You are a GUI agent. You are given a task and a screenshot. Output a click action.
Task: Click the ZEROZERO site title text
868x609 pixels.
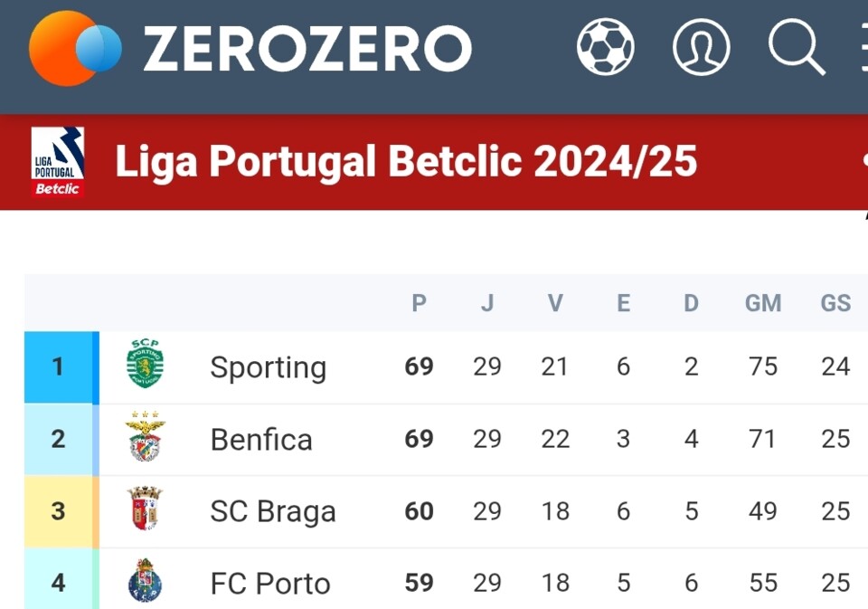tap(307, 49)
